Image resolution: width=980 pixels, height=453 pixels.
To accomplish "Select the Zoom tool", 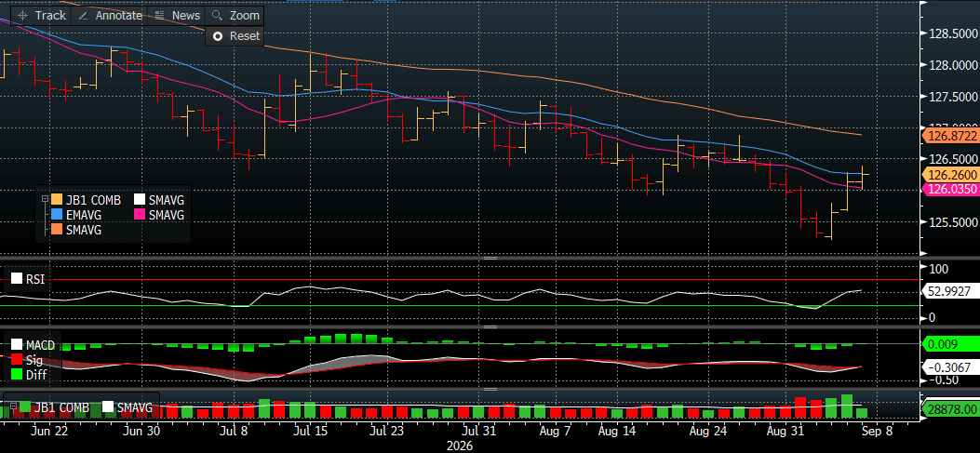I will pyautogui.click(x=235, y=16).
